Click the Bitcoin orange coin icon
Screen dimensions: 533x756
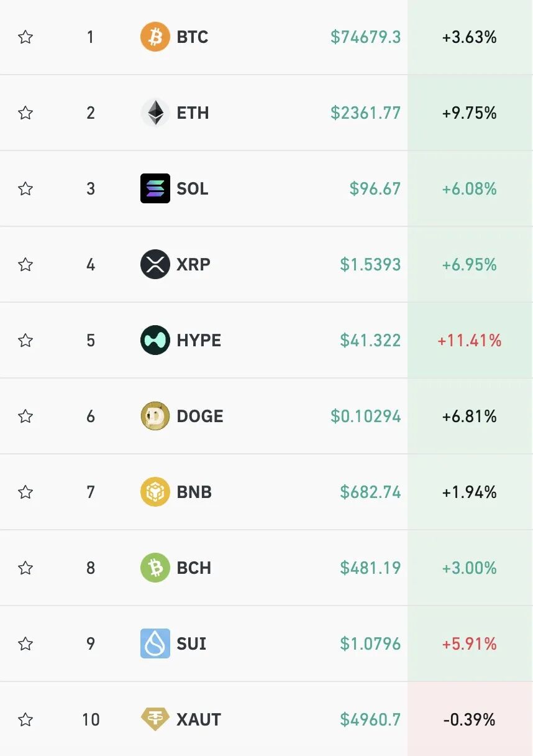(155, 37)
